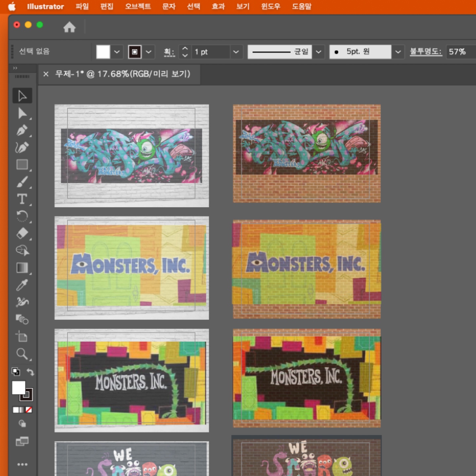Select the Rectangle tool

(22, 165)
